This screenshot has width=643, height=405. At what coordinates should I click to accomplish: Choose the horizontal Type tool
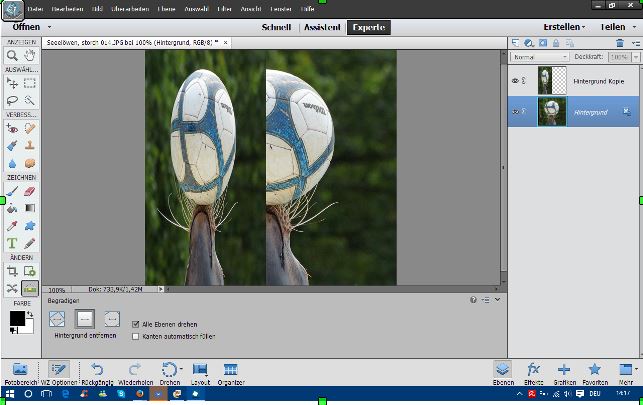[x=12, y=243]
